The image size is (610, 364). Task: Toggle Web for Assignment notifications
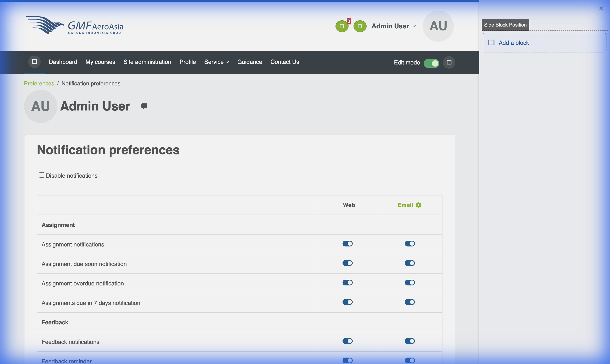pos(347,244)
